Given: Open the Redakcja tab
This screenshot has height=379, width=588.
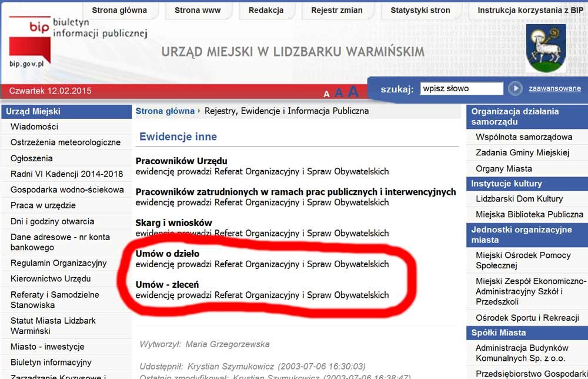Looking at the screenshot, I should tap(266, 10).
